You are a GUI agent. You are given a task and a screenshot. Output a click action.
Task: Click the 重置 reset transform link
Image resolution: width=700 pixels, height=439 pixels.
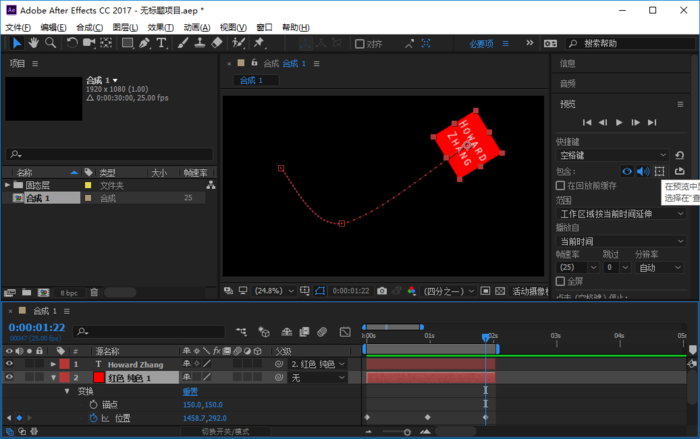click(x=190, y=392)
